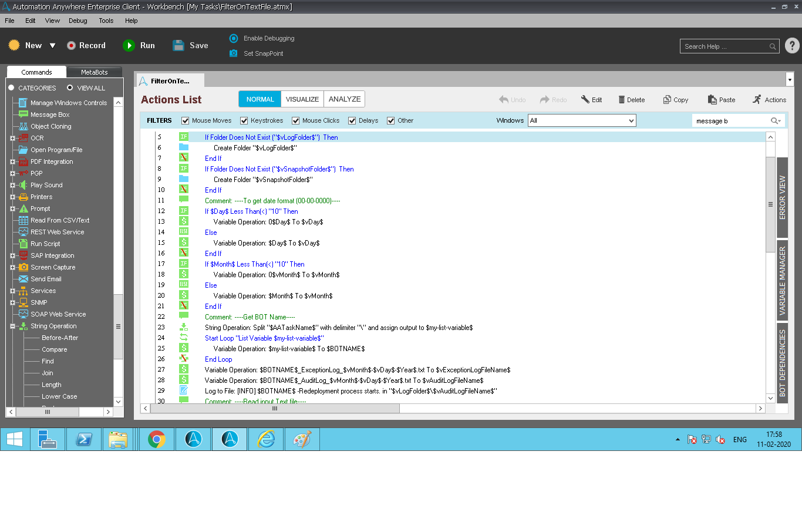This screenshot has height=532, width=802.
Task: Click the actions list horizontal scrollbar
Action: pos(274,408)
